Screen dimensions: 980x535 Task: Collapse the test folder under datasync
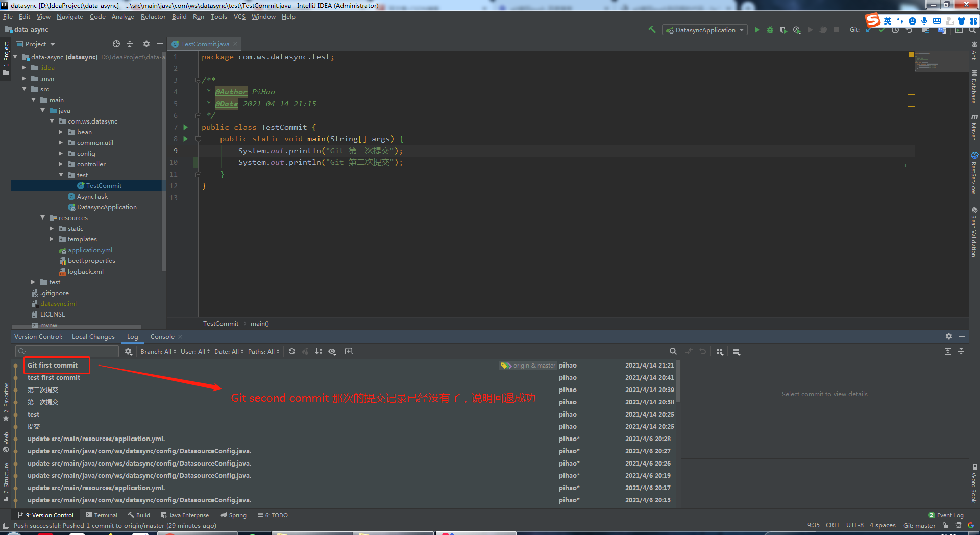[x=61, y=175]
